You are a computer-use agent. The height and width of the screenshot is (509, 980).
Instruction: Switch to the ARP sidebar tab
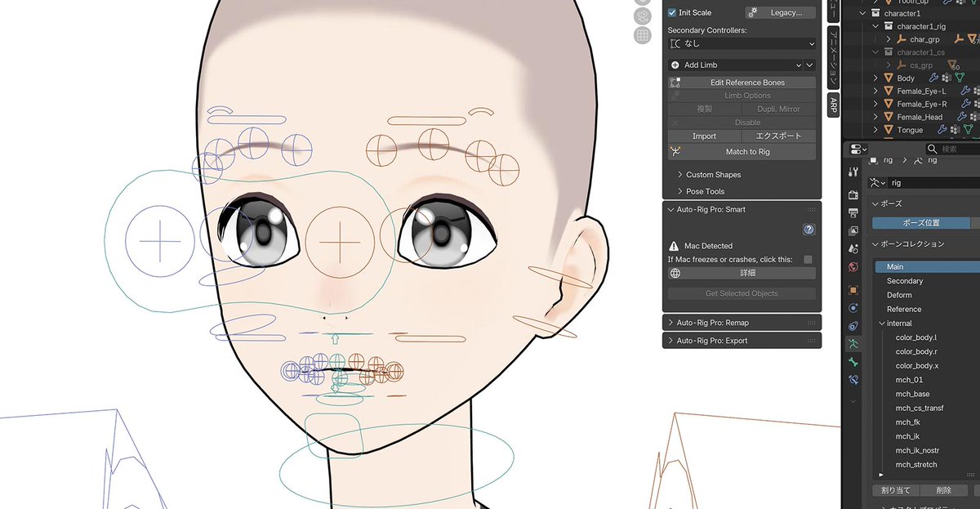[833, 104]
